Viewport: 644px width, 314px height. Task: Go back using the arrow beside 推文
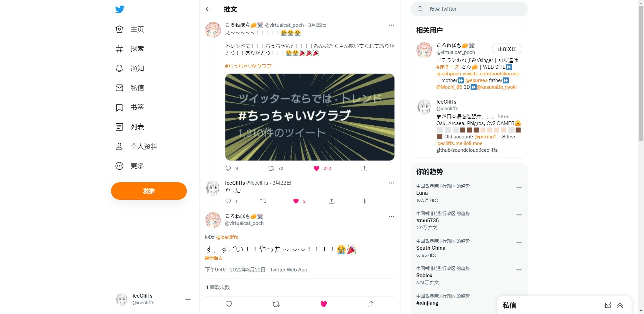pos(208,9)
